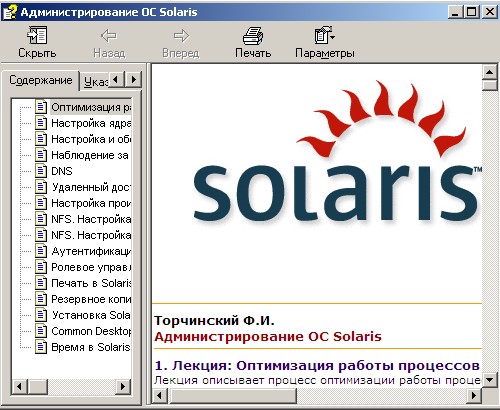
Task: Open the Печать в Solaris topic
Action: tap(91, 283)
